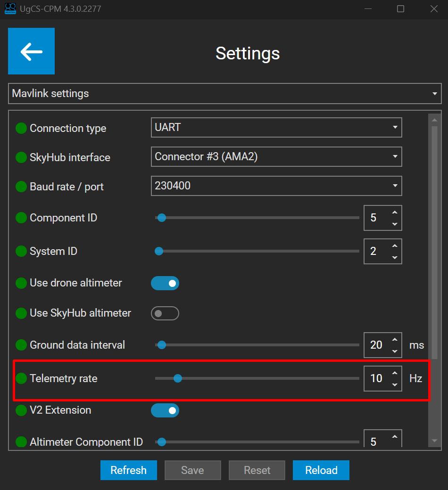
Task: Decrease System ID with down arrow
Action: coord(395,257)
